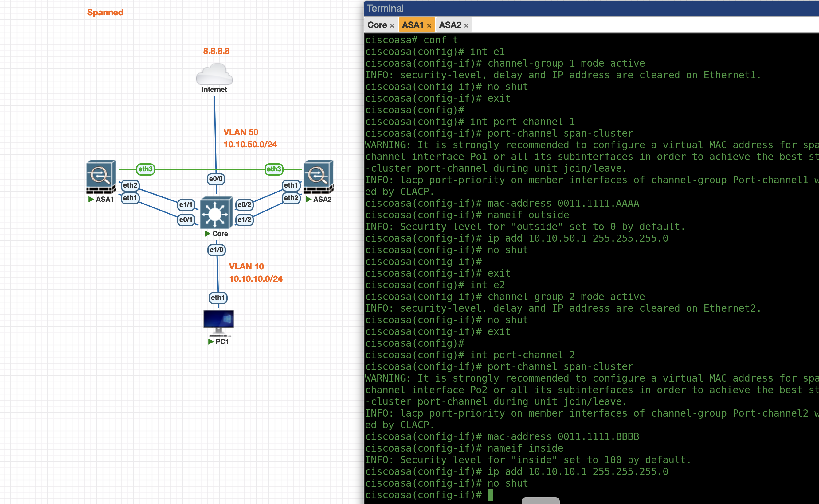Click the ASA1 firewall node icon

click(101, 177)
